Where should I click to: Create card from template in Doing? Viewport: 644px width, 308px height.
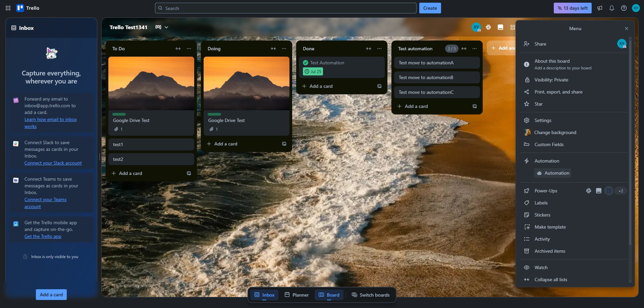click(284, 144)
